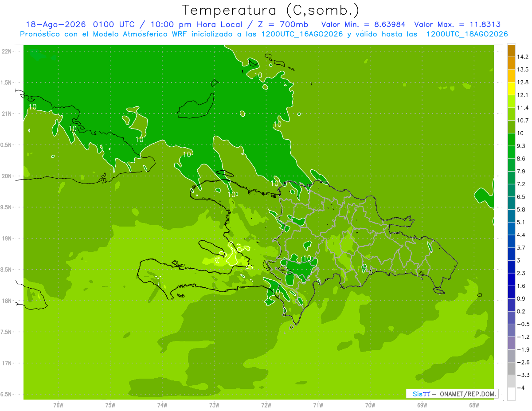
Task: Click the '20N' latitude axis label
Action: (8, 176)
